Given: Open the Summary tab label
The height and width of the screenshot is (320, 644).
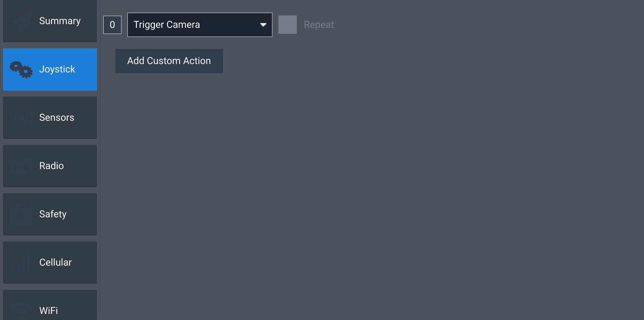Looking at the screenshot, I should click(60, 21).
